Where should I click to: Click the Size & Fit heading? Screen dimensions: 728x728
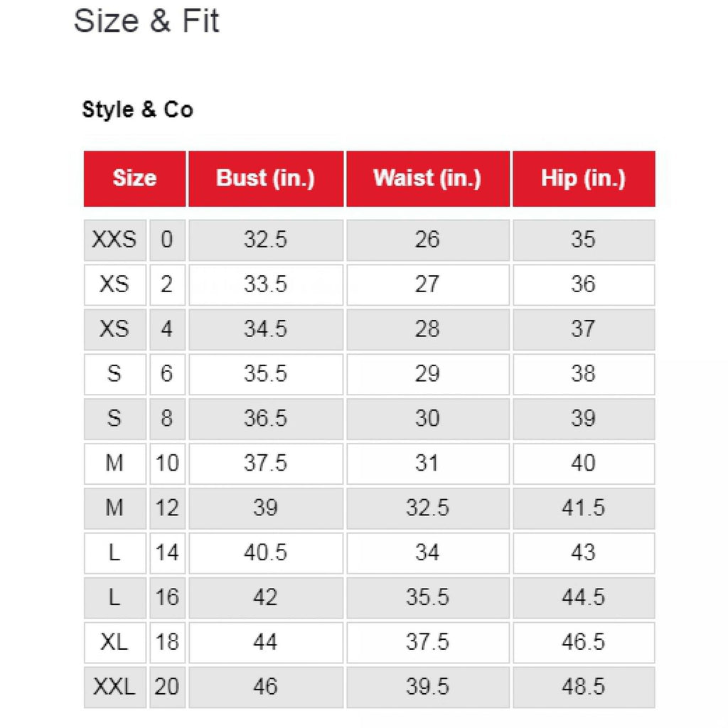coord(146,21)
